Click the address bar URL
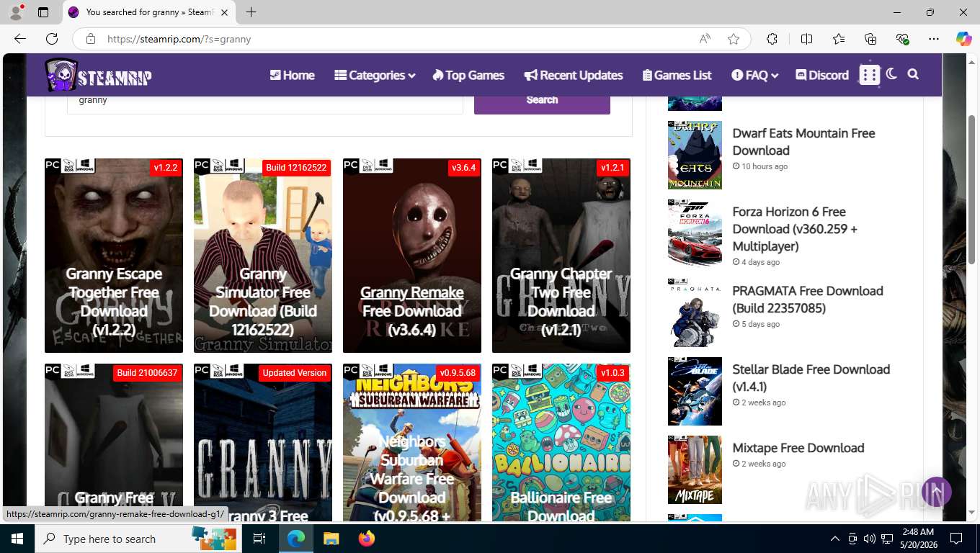The image size is (980, 553). pos(179,39)
